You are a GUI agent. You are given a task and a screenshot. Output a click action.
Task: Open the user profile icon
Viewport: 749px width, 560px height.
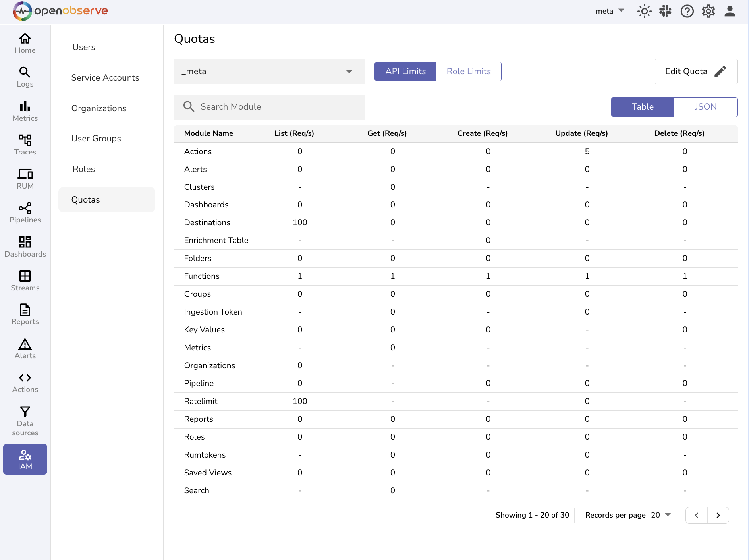(x=730, y=11)
